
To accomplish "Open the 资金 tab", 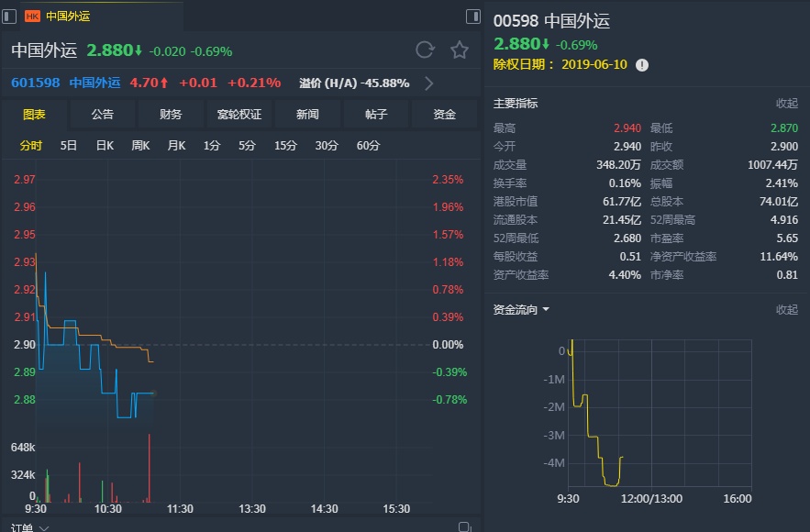I will point(444,114).
